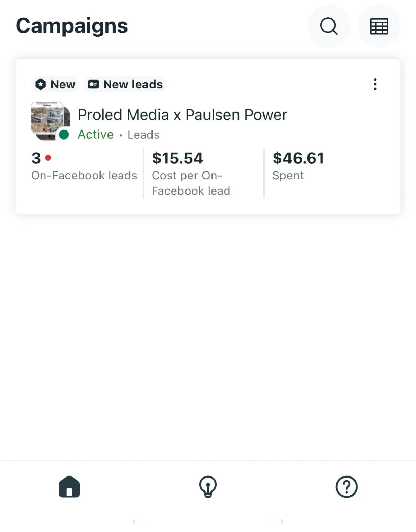Open the campaign search

pyautogui.click(x=329, y=26)
